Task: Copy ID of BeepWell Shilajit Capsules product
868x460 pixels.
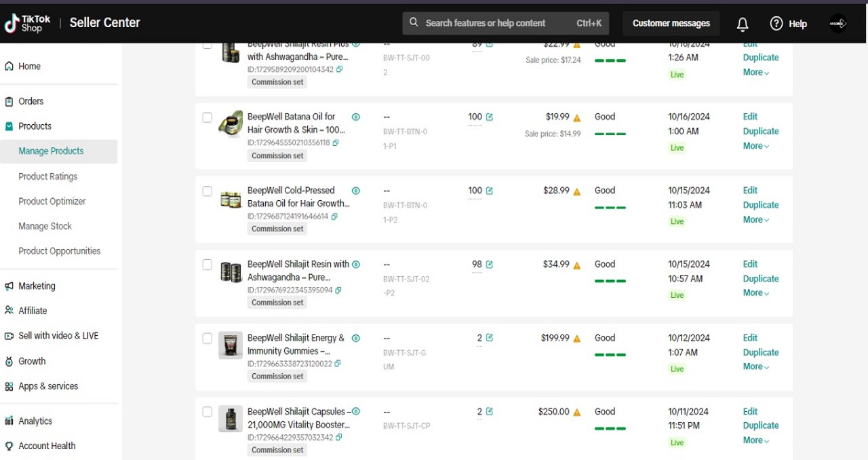Action: tap(338, 438)
